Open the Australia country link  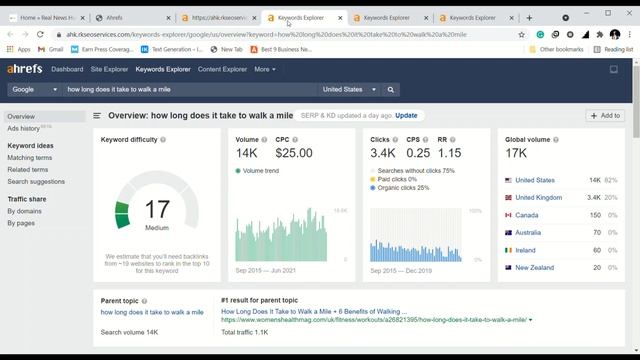click(528, 233)
